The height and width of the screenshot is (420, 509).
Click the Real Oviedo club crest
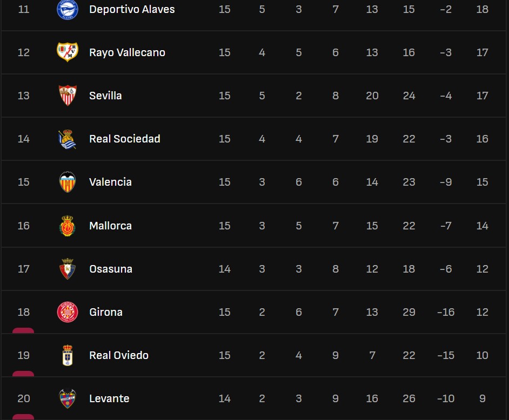pos(68,355)
